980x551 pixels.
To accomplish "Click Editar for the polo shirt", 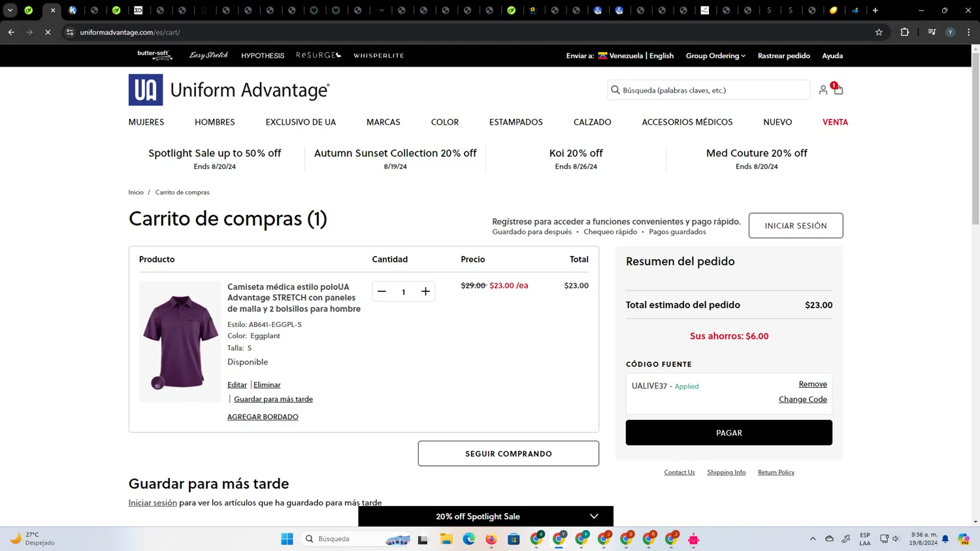I will [237, 385].
